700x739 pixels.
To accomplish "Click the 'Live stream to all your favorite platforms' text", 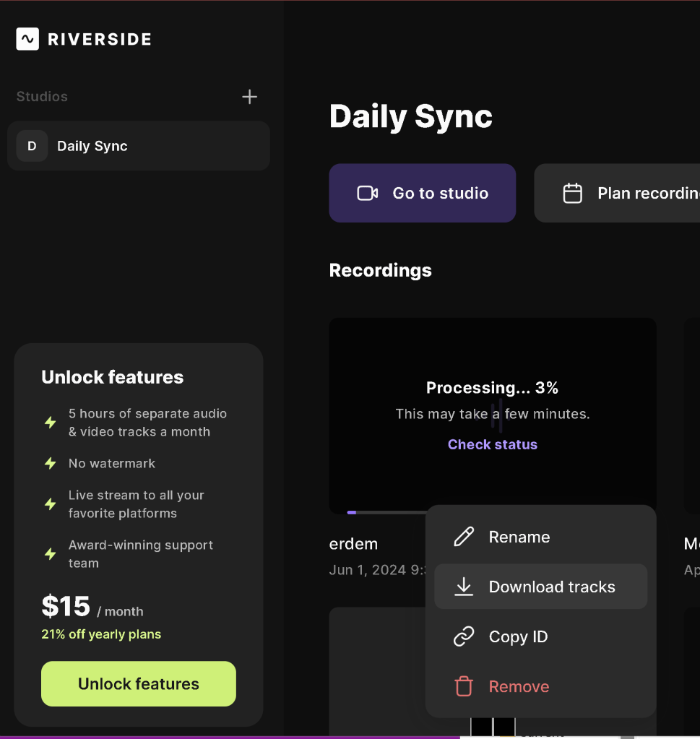I will (x=137, y=504).
